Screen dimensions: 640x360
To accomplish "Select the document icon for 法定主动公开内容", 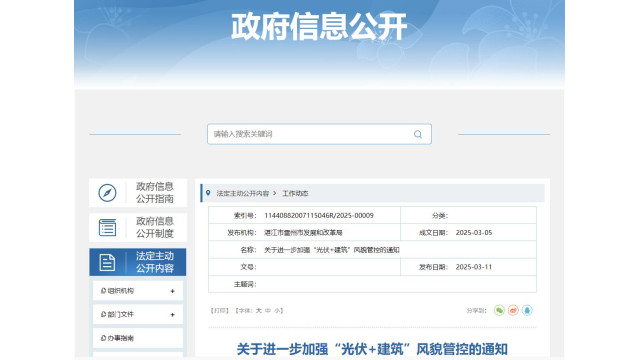I will tap(107, 262).
